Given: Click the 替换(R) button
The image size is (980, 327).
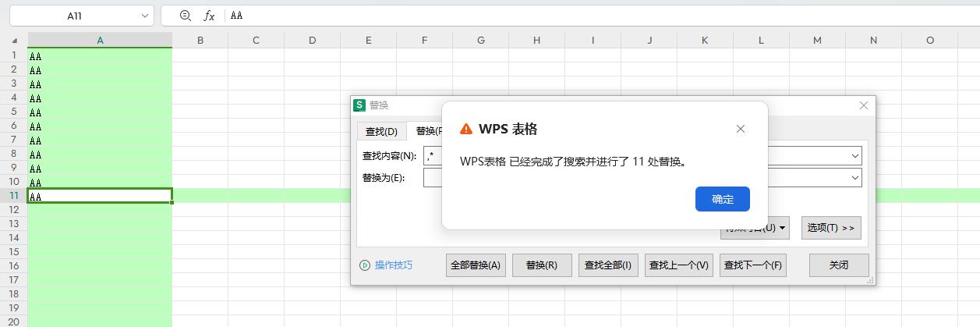Looking at the screenshot, I should pyautogui.click(x=542, y=265).
